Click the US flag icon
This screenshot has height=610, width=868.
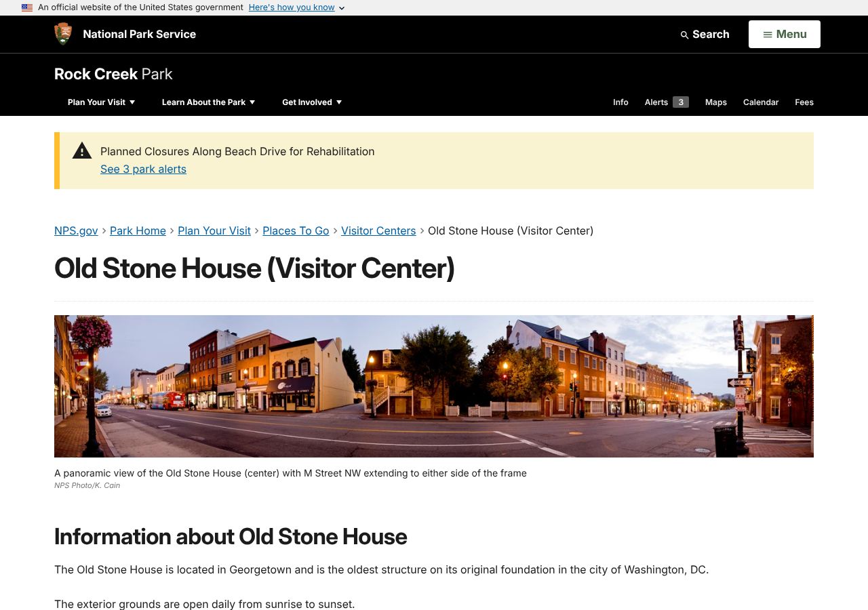[x=27, y=7]
